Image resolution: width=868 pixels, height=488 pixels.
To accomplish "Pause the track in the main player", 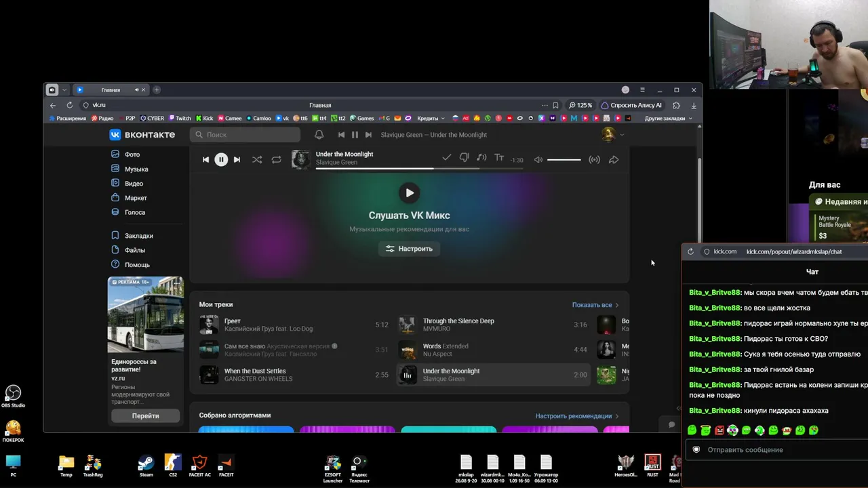I will pos(221,160).
